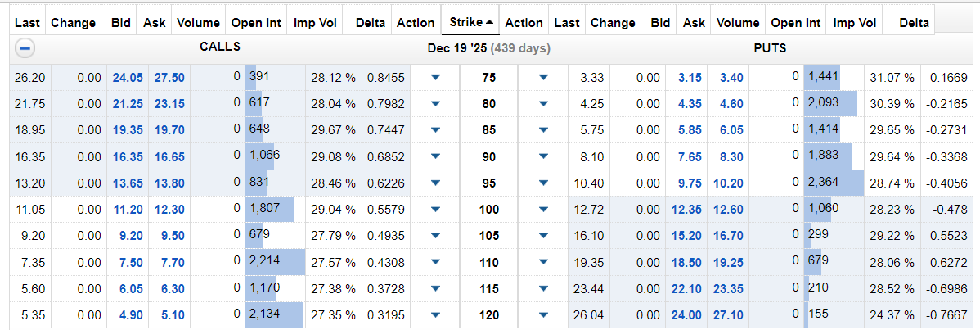Click call ask 16.65 for strike 90
Viewport: 980px width, 330px height.
tap(169, 156)
